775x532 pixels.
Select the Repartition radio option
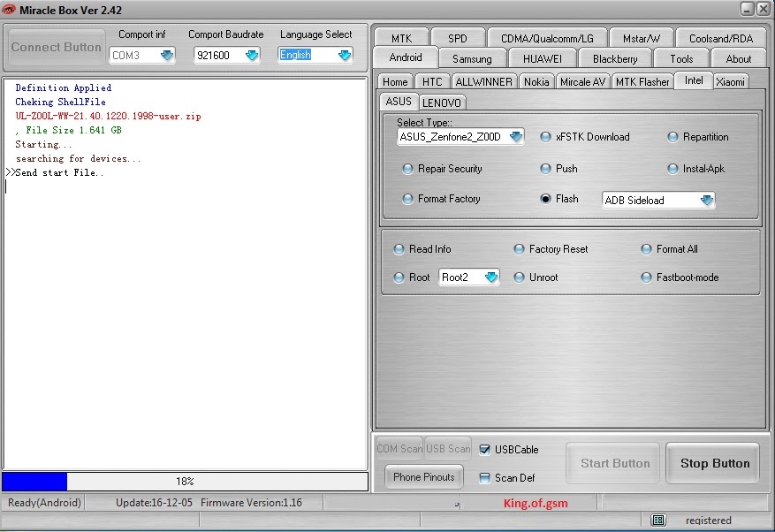pyautogui.click(x=672, y=137)
